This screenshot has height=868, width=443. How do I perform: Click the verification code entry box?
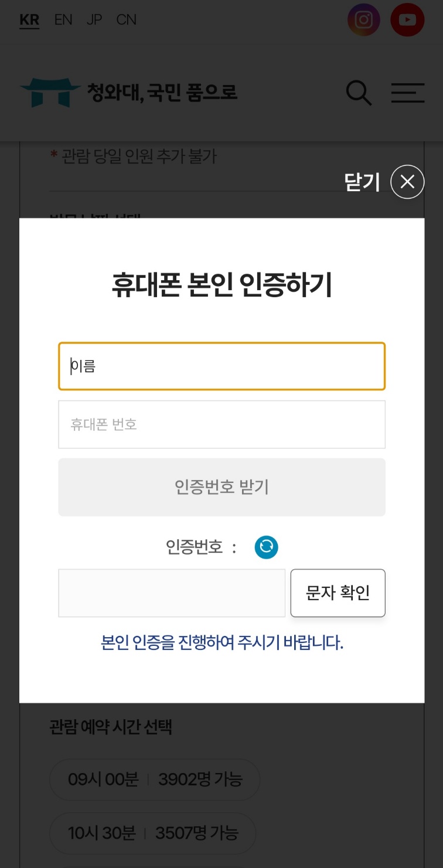pyautogui.click(x=171, y=593)
